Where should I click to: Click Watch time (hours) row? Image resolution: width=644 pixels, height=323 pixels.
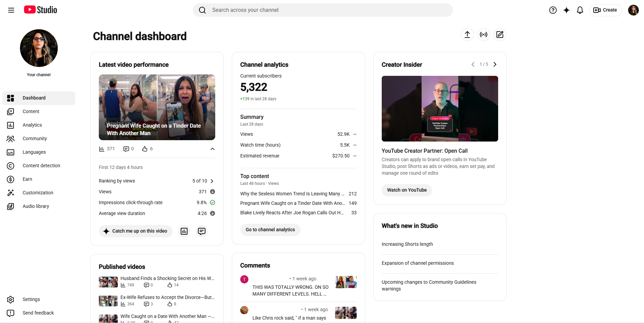point(298,145)
